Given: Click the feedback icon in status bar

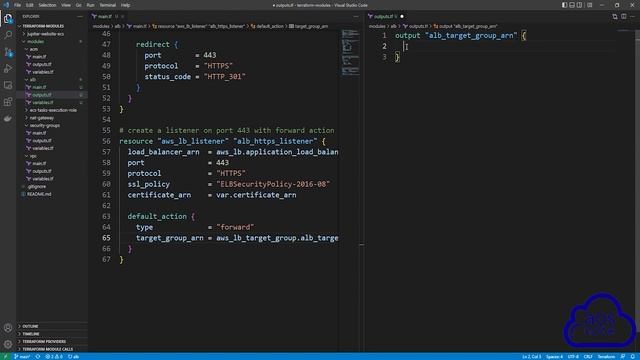Looking at the screenshot, I should (x=623, y=357).
